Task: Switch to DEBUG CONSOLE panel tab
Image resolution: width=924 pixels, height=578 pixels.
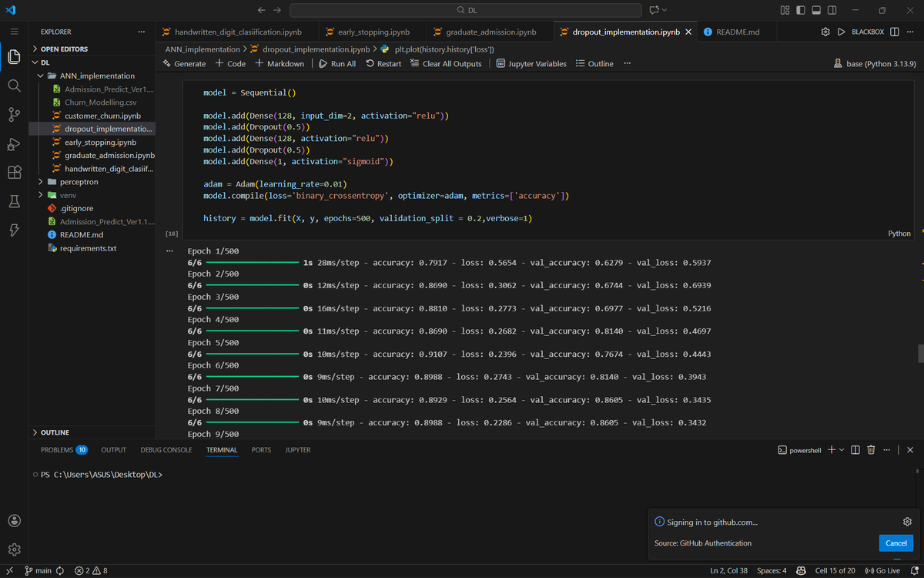Action: click(166, 449)
